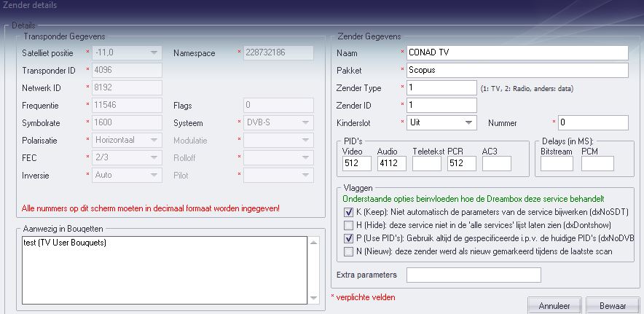Toggle the P (Use PID's) checkbox
Image resolution: width=644 pixels, height=314 pixels.
click(x=347, y=238)
